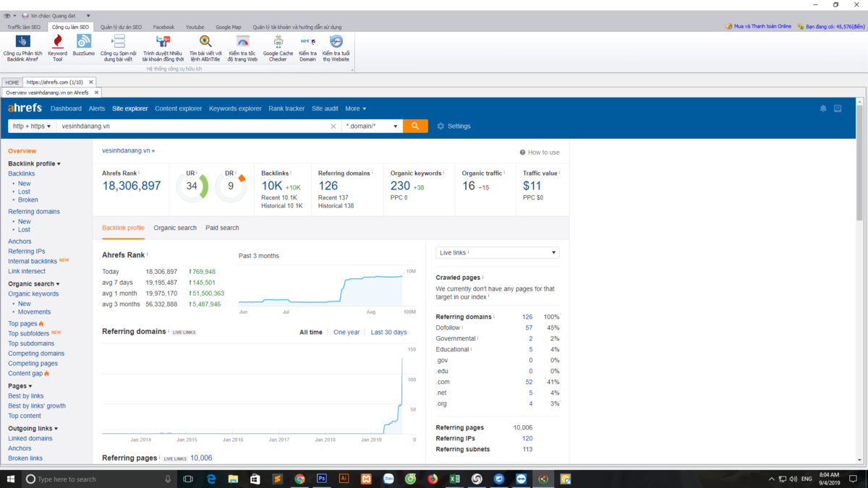Open the vesinhdanang.vn domain dropdown
The height and width of the screenshot is (488, 868).
coord(129,150)
